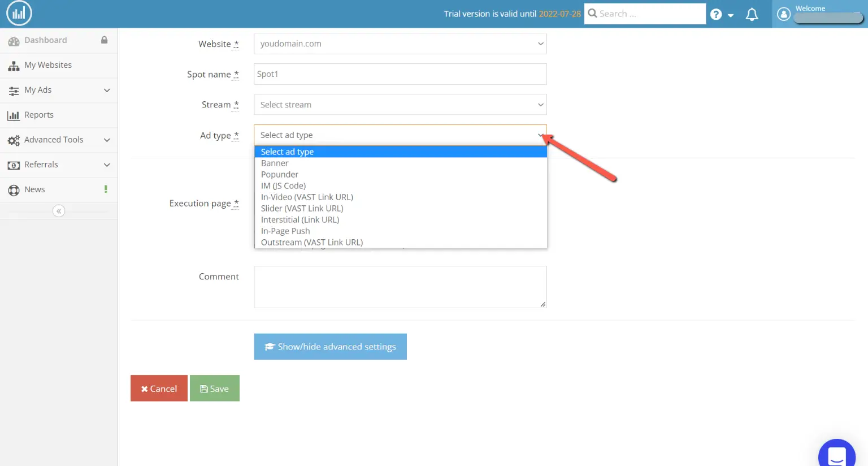Click the Ad type dropdown field
The height and width of the screenshot is (466, 868).
click(400, 135)
